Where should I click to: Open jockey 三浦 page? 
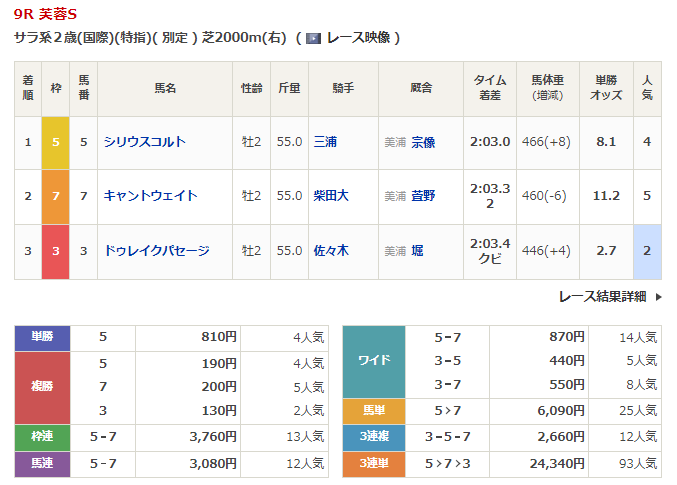[x=325, y=142]
